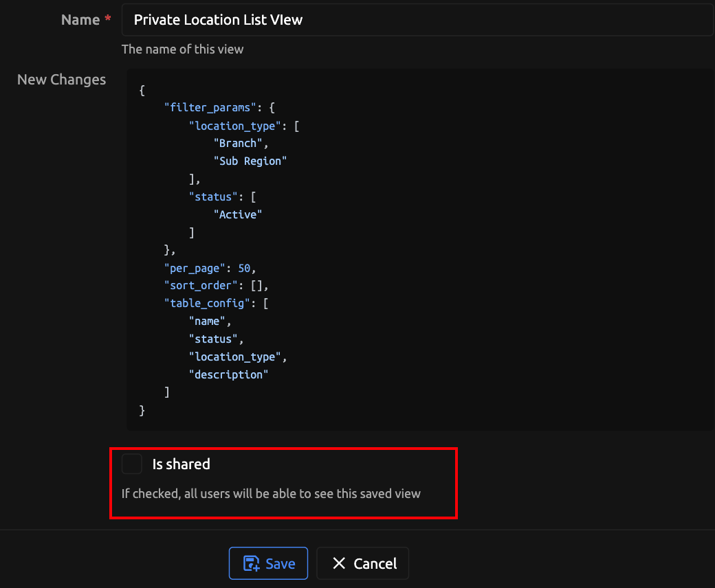Click the X icon on Cancel

click(338, 564)
